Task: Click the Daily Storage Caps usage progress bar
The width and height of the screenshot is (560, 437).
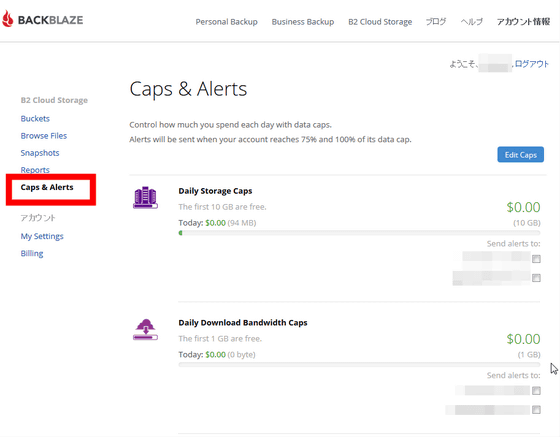Action: point(359,233)
